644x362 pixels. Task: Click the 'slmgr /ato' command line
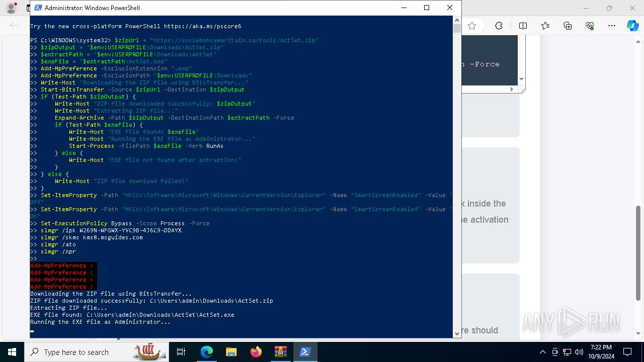58,244
